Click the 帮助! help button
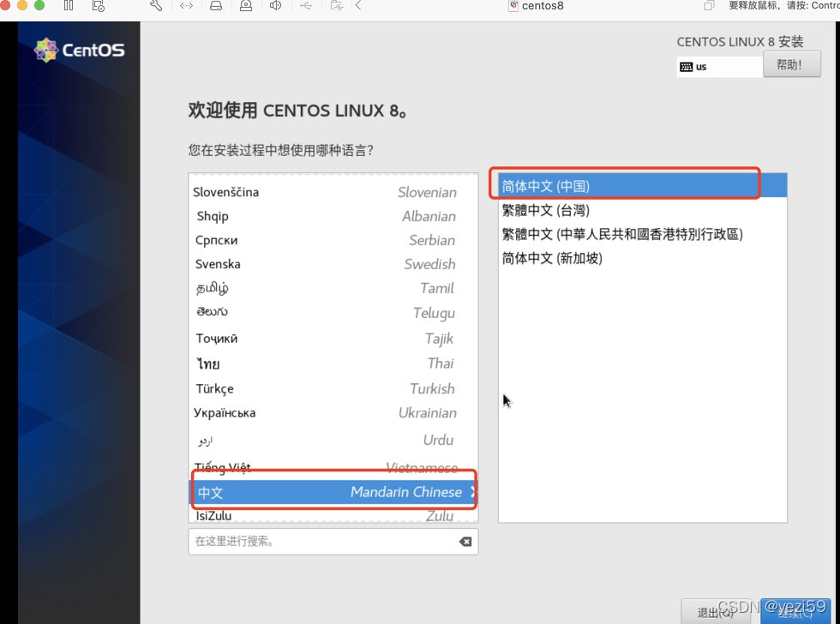 791,65
